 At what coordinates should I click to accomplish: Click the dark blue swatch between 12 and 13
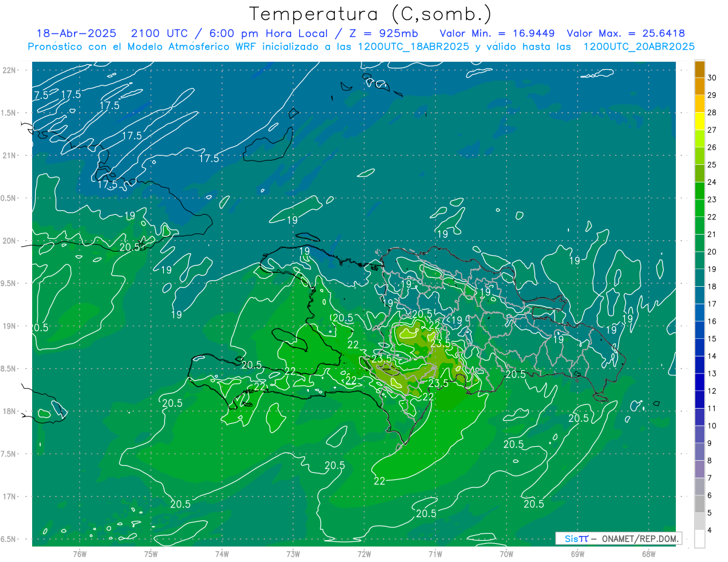click(x=699, y=383)
